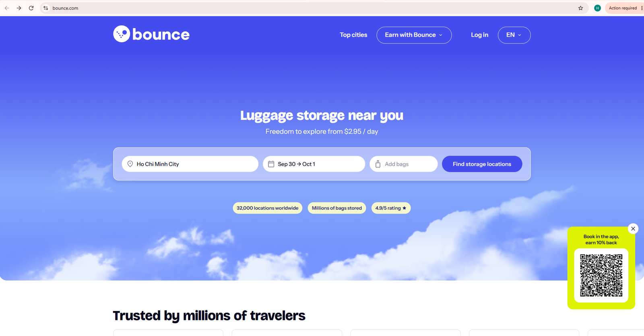Click the 32,000 locations worldwide badge
644x336 pixels.
[x=267, y=208]
